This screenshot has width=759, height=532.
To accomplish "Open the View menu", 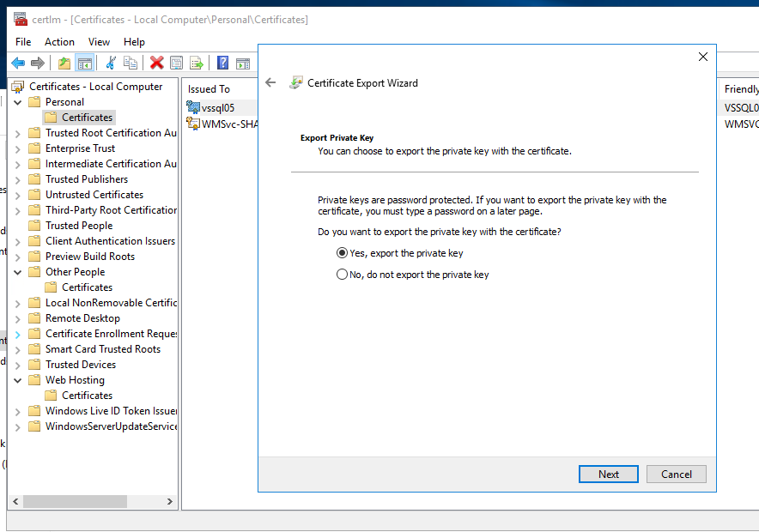I will [x=99, y=41].
